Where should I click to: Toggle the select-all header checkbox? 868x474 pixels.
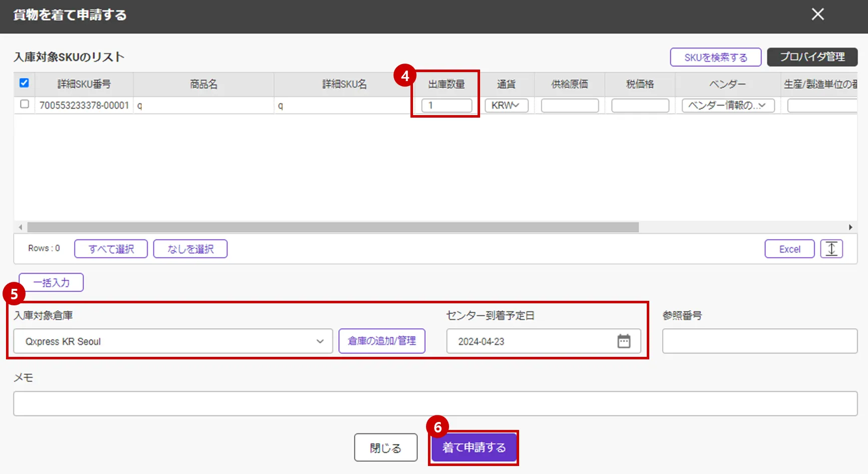24,83
